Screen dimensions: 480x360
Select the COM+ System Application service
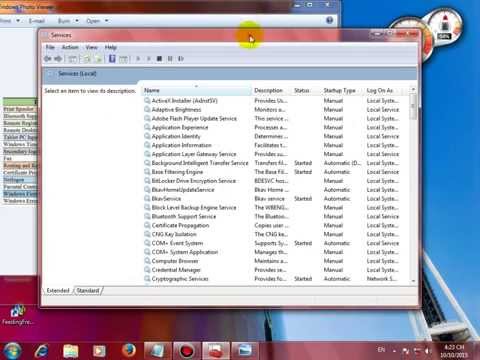pyautogui.click(x=272, y=252)
